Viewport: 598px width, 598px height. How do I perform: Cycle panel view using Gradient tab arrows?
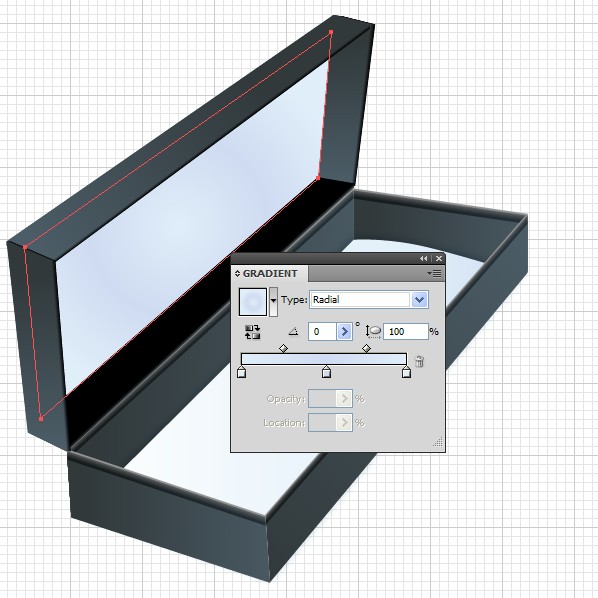(x=237, y=273)
